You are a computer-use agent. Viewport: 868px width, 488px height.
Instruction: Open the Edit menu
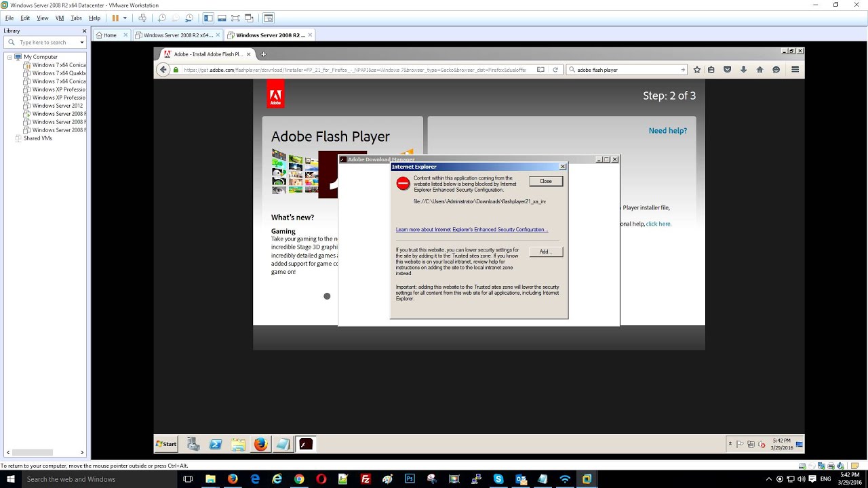tap(25, 18)
